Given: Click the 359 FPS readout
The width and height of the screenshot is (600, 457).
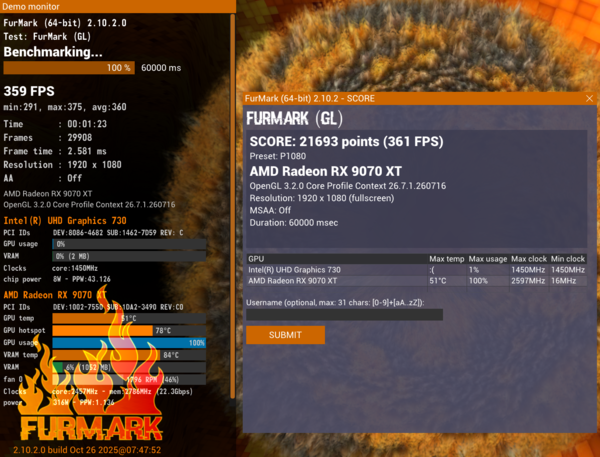Looking at the screenshot, I should point(29,91).
